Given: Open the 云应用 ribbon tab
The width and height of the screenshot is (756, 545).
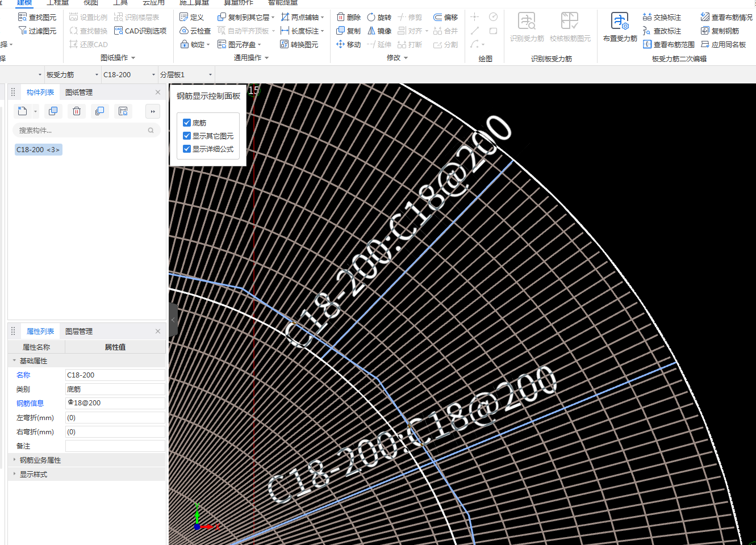Looking at the screenshot, I should tap(153, 3).
